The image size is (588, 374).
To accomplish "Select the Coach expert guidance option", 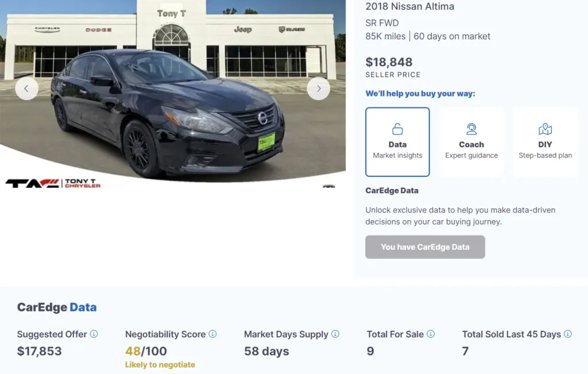I will (x=471, y=142).
